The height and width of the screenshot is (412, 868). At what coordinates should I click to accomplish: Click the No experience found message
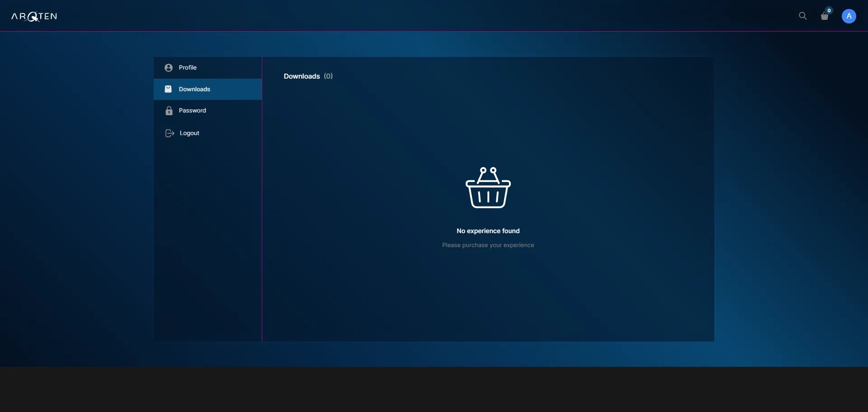[488, 231]
